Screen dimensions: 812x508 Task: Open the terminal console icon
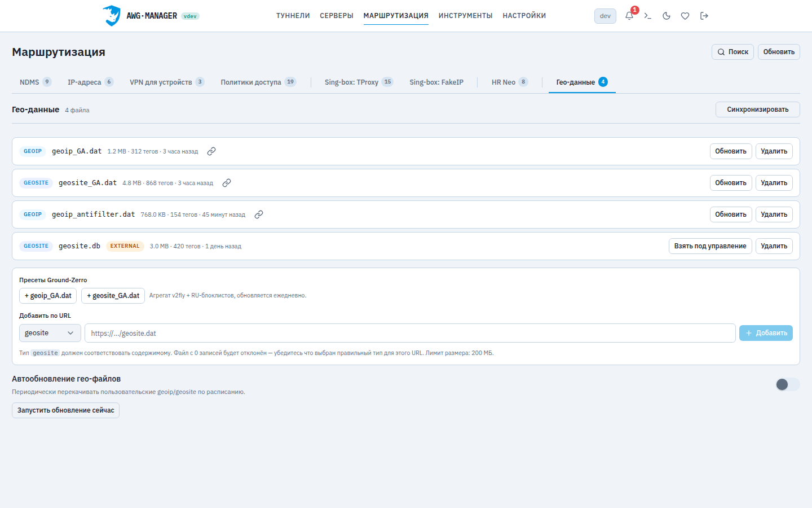click(648, 16)
